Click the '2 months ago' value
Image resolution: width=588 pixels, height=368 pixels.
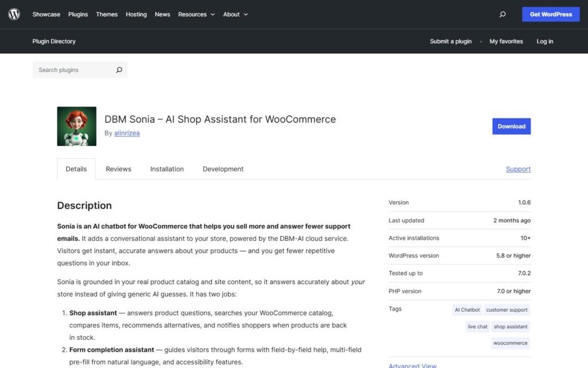pos(512,220)
